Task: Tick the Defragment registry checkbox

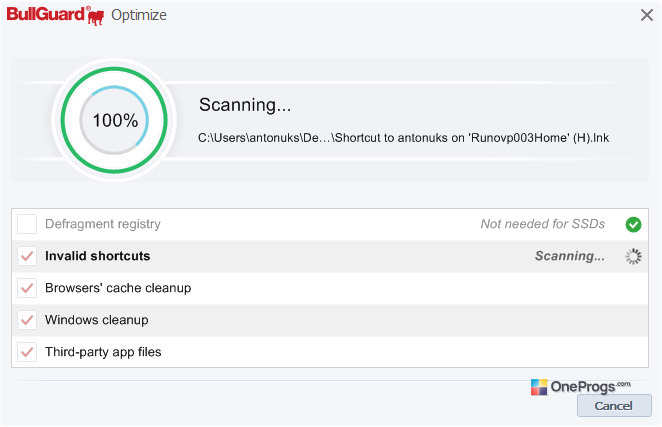Action: point(27,224)
